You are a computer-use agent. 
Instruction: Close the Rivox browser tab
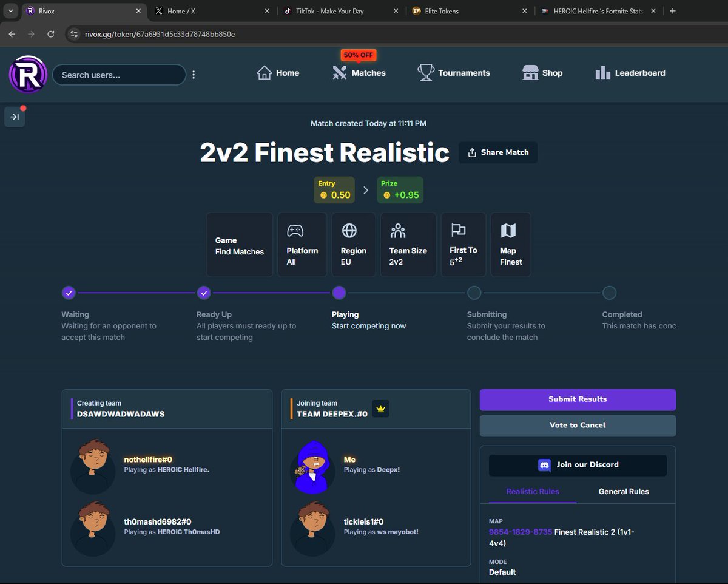[x=138, y=11]
